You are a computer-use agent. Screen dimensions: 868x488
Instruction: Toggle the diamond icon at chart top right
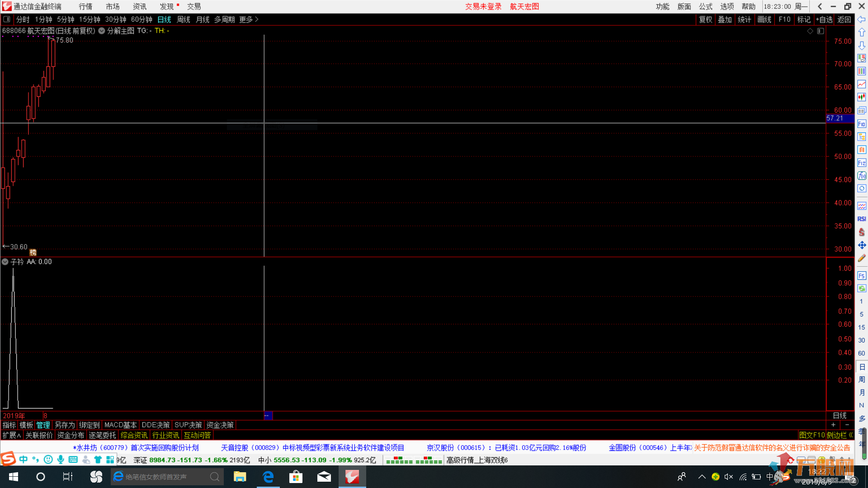[x=810, y=31]
